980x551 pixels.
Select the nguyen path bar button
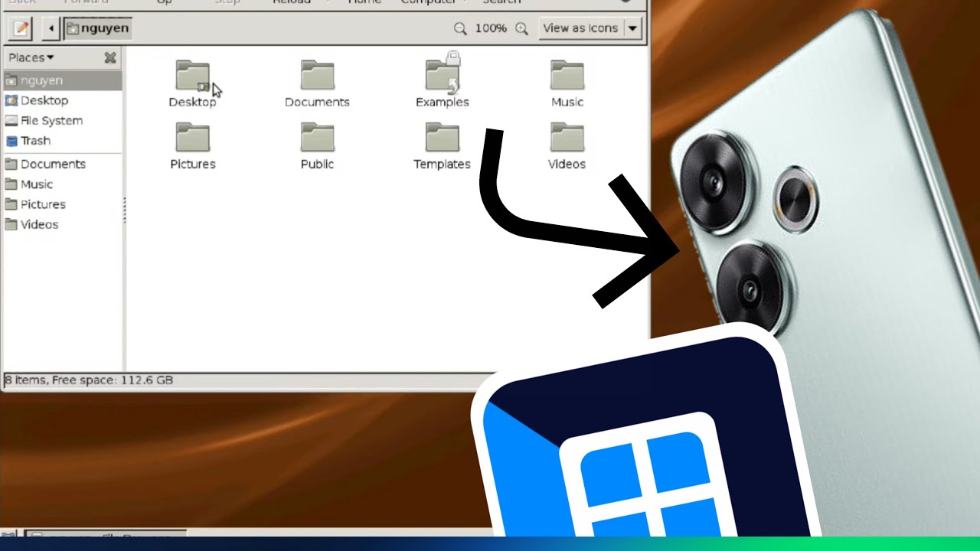coord(97,29)
